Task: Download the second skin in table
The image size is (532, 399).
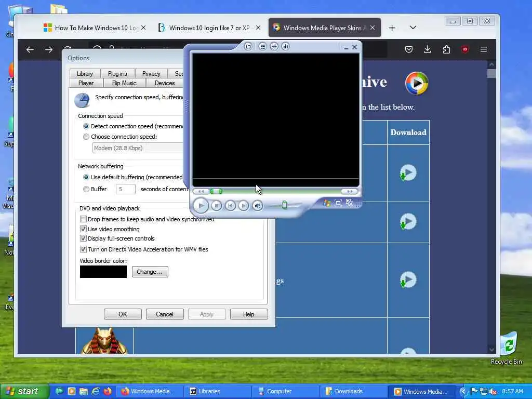Action: coord(408,221)
